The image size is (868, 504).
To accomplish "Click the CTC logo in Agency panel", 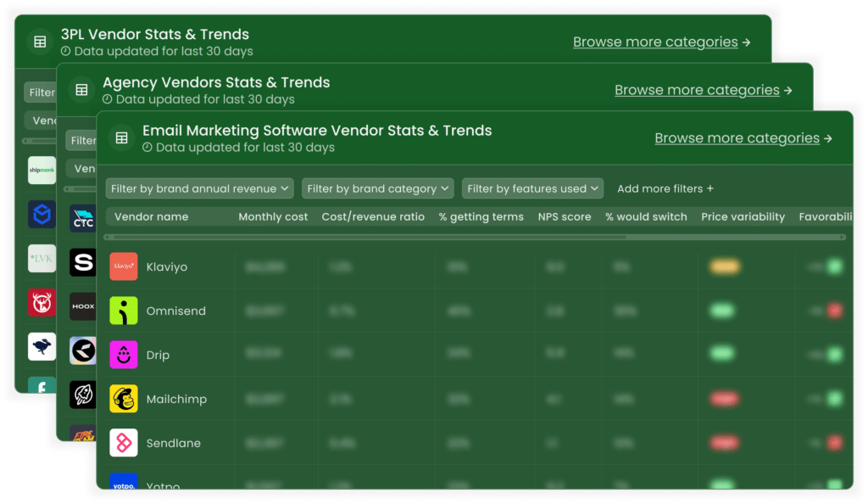I will (83, 218).
